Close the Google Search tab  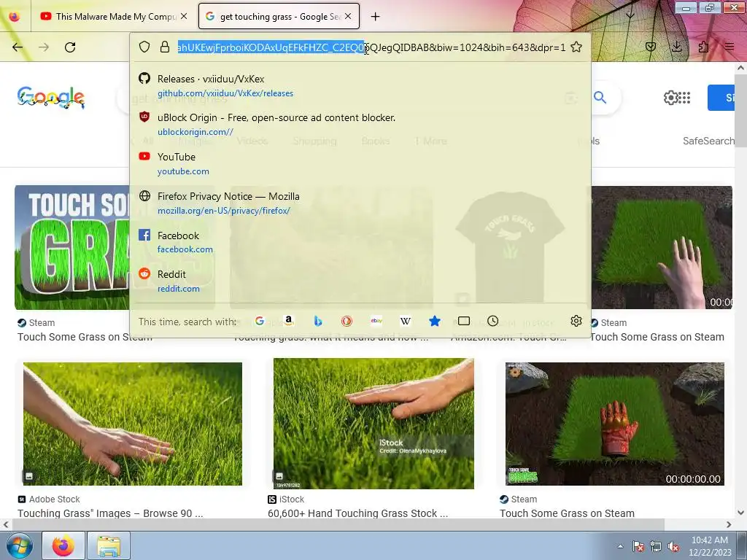pos(348,16)
